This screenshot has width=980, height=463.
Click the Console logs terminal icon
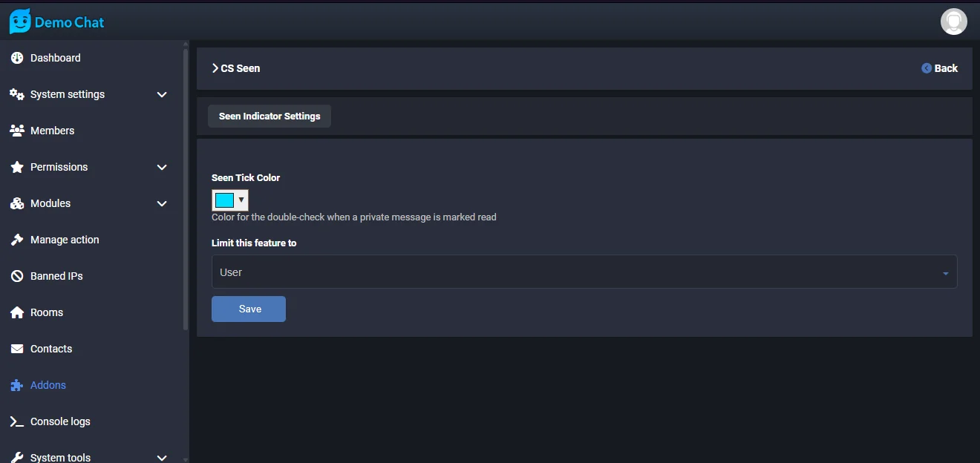[x=17, y=421]
